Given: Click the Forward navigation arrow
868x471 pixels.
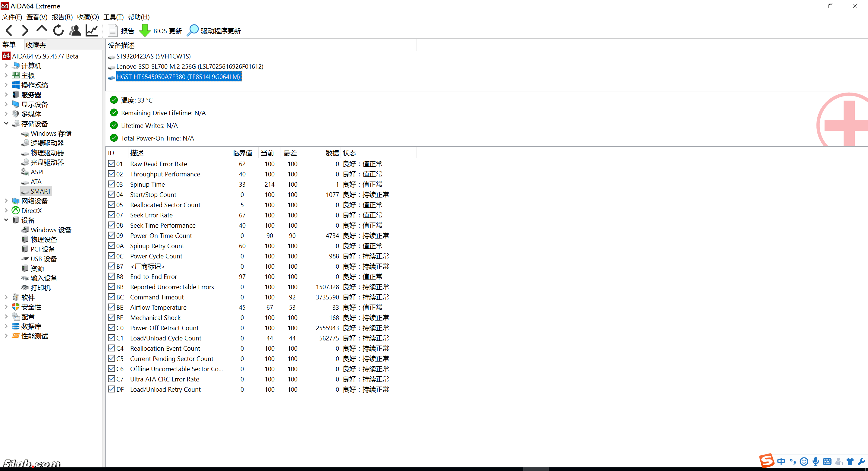Looking at the screenshot, I should click(25, 31).
